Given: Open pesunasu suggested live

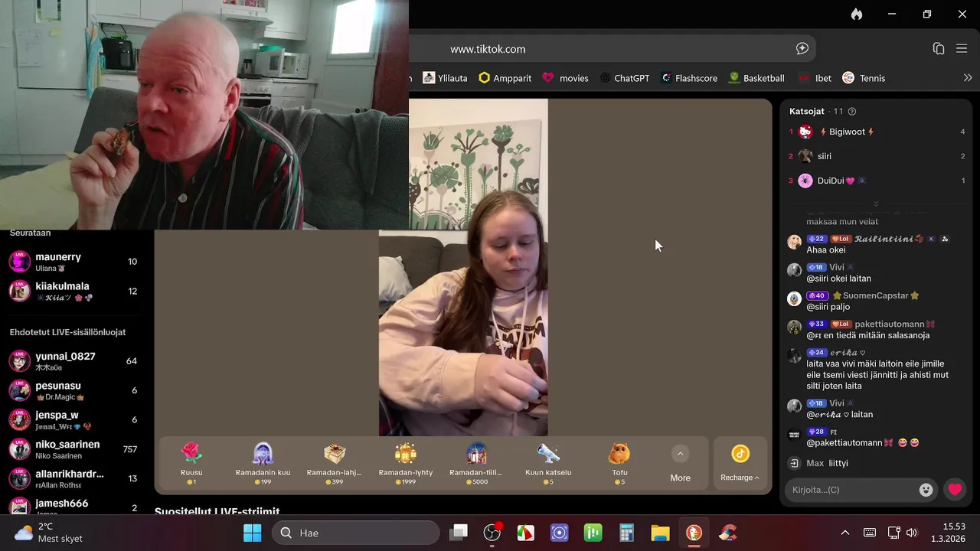Looking at the screenshot, I should click(73, 390).
